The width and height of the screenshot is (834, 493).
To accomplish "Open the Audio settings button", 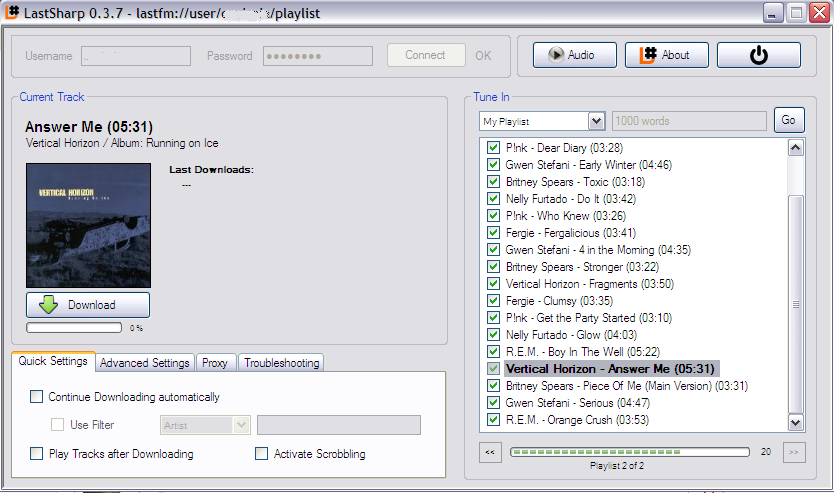I will (574, 55).
